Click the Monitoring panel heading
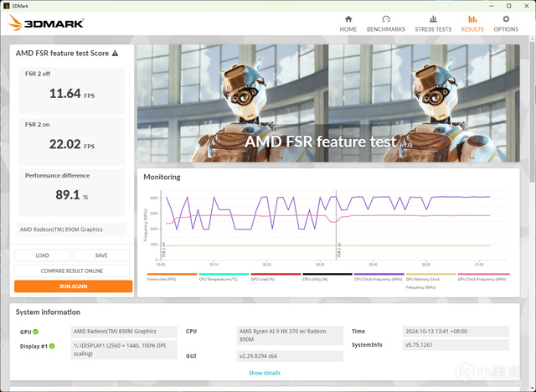Viewport: 536px width, 392px height. point(162,177)
